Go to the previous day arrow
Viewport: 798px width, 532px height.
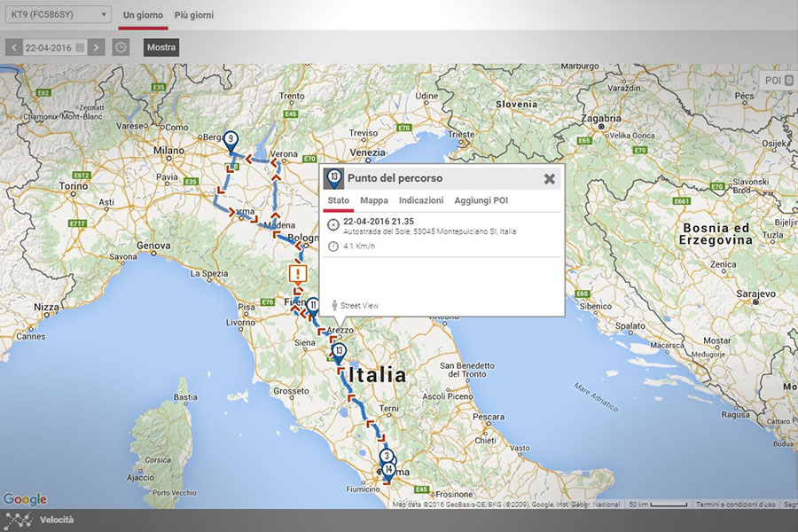[x=13, y=47]
